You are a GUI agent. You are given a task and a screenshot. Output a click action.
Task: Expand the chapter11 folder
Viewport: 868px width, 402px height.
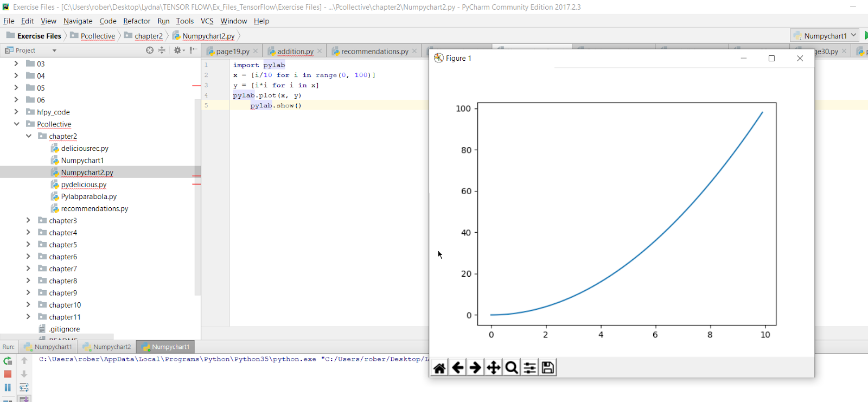[x=28, y=317]
